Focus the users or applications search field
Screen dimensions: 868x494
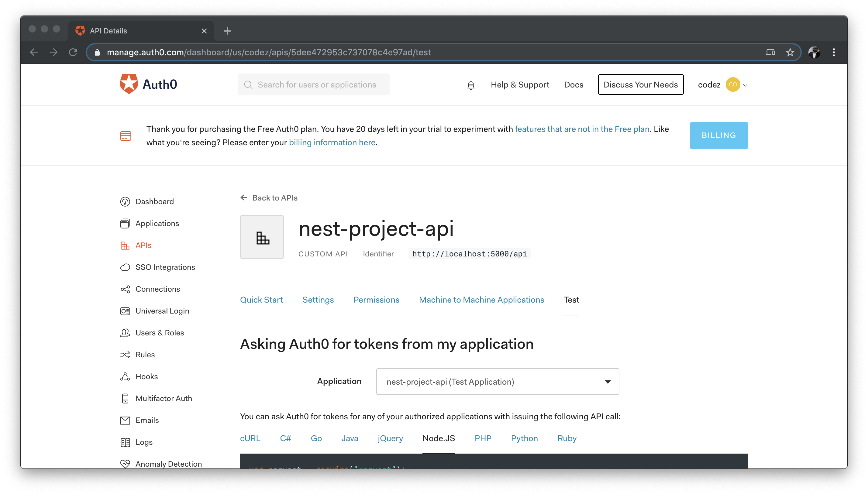tap(317, 85)
